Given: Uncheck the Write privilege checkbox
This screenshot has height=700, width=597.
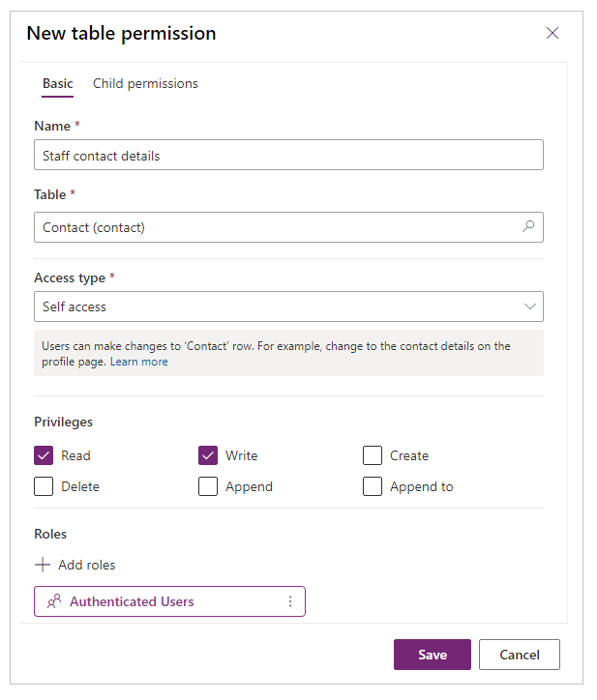Looking at the screenshot, I should pyautogui.click(x=208, y=455).
